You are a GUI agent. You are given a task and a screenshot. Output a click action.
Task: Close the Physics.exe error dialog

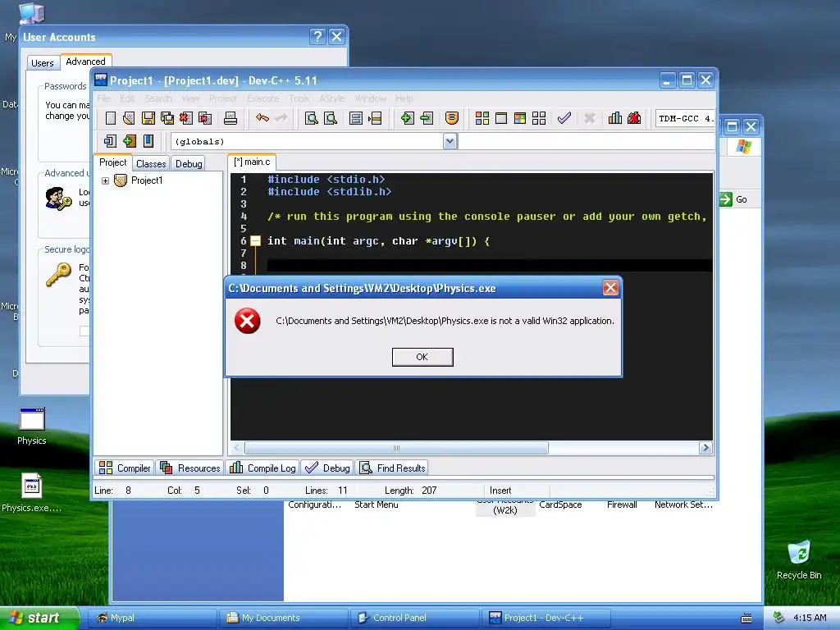(610, 288)
